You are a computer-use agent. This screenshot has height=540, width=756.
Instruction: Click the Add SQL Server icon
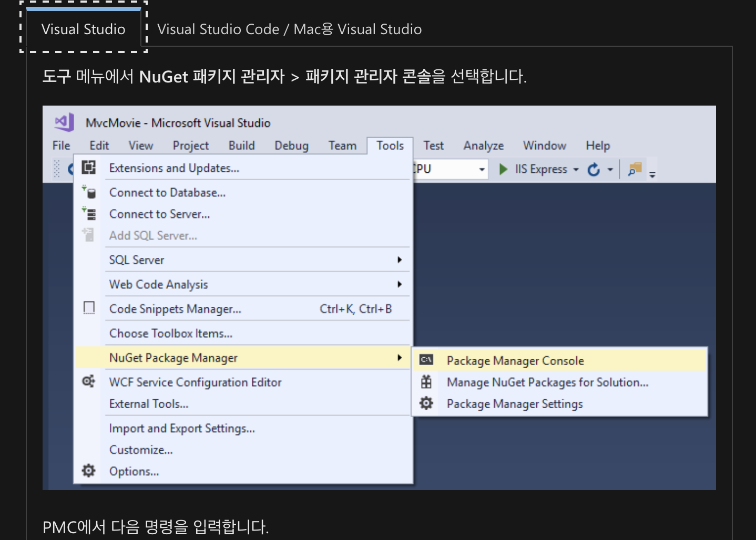[x=89, y=235]
